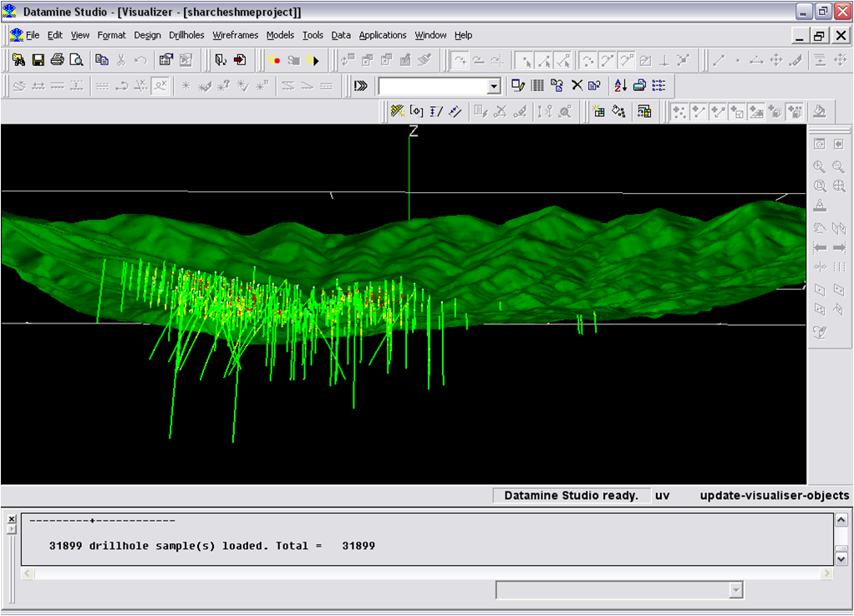The height and width of the screenshot is (616, 854).
Task: Open Print Preview magnifier icon
Action: (76, 60)
